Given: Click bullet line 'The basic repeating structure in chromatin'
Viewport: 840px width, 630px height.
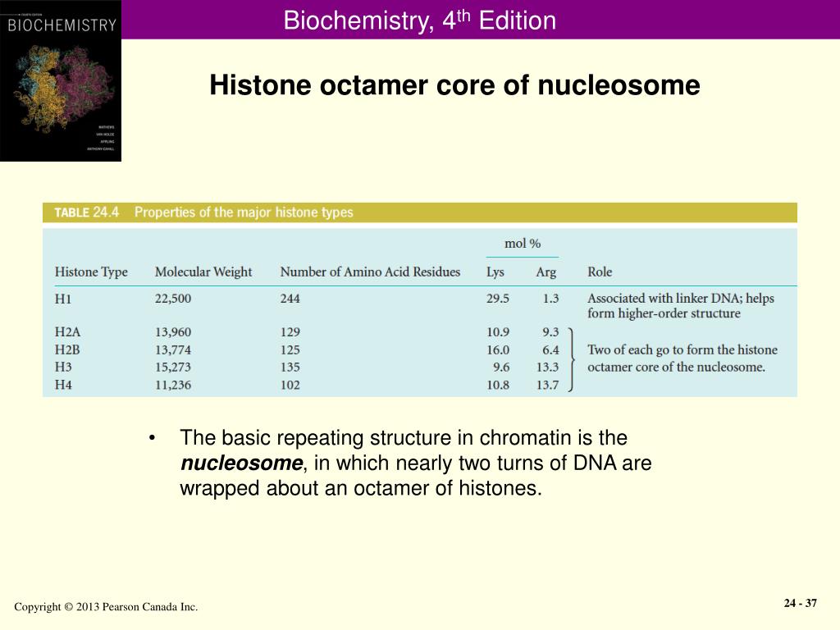Looking at the screenshot, I should point(404,438).
